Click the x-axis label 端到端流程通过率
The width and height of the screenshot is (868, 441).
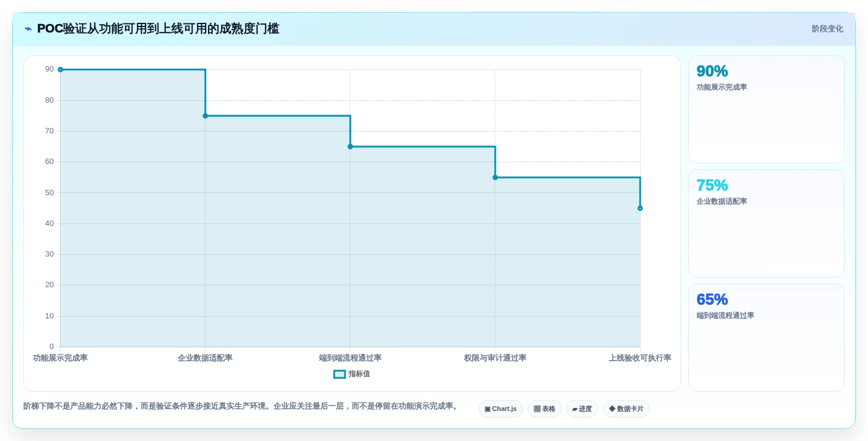click(x=350, y=358)
